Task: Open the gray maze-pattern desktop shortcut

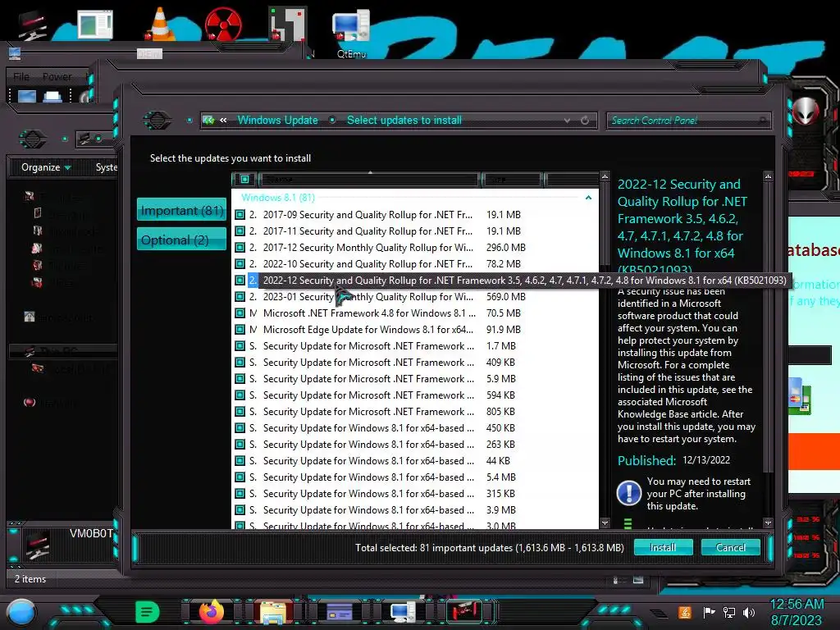Action: tap(287, 25)
